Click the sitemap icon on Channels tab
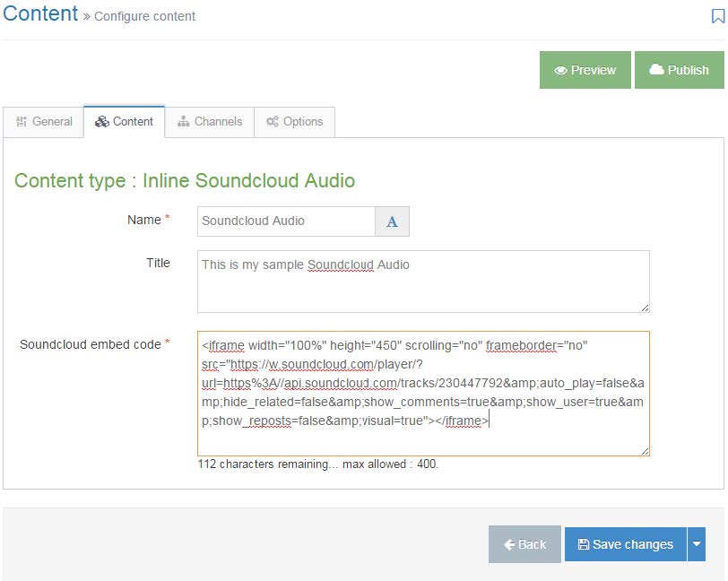Screen dimensions: 728x581 tap(184, 122)
